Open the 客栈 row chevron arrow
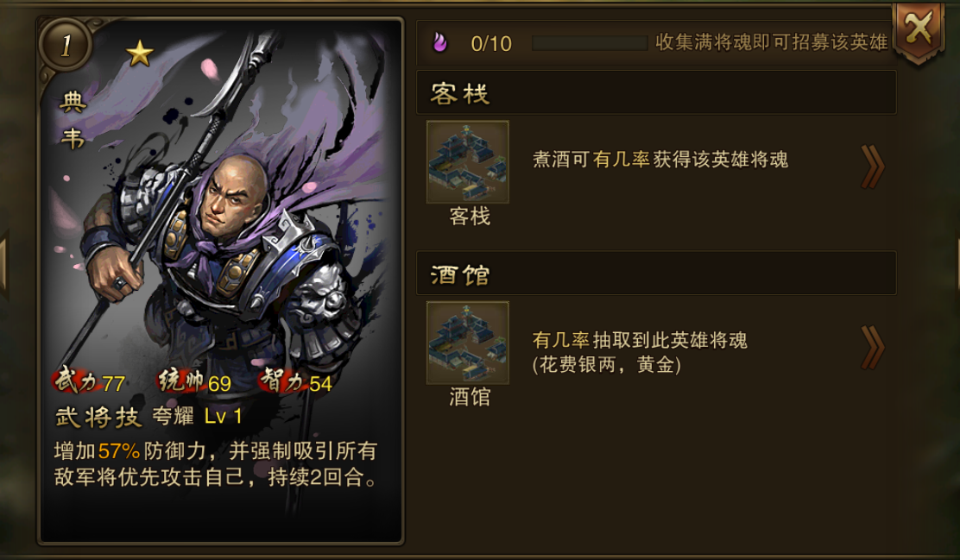The height and width of the screenshot is (560, 960). pos(873,167)
